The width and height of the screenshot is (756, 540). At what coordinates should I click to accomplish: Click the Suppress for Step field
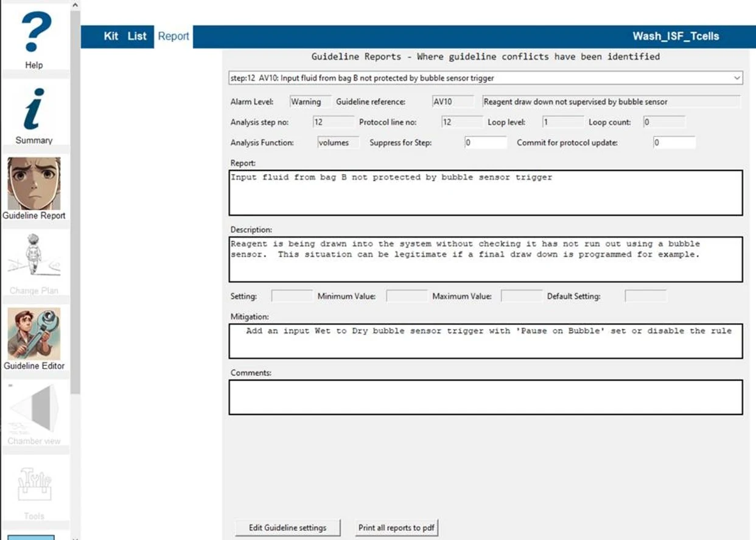click(485, 142)
